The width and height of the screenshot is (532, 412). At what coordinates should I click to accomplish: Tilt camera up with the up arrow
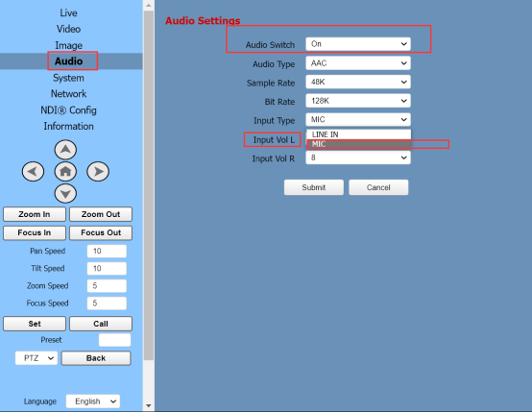[x=65, y=150]
